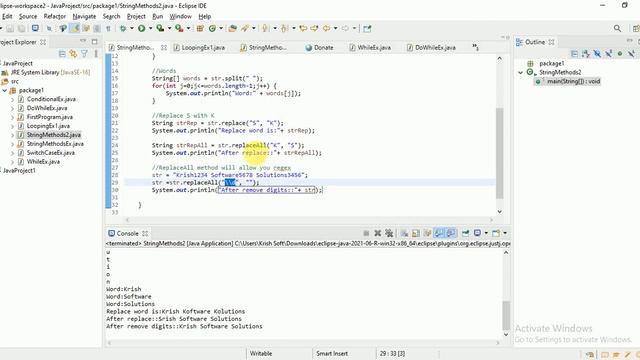
Task: Click the Search flashlight icon in toolbar
Action: coord(245,28)
